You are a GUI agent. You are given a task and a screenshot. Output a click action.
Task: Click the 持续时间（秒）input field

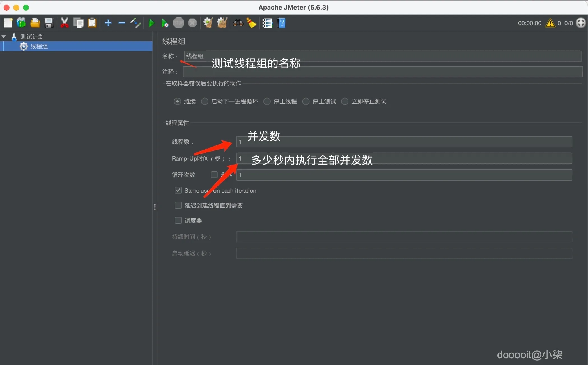tap(404, 237)
